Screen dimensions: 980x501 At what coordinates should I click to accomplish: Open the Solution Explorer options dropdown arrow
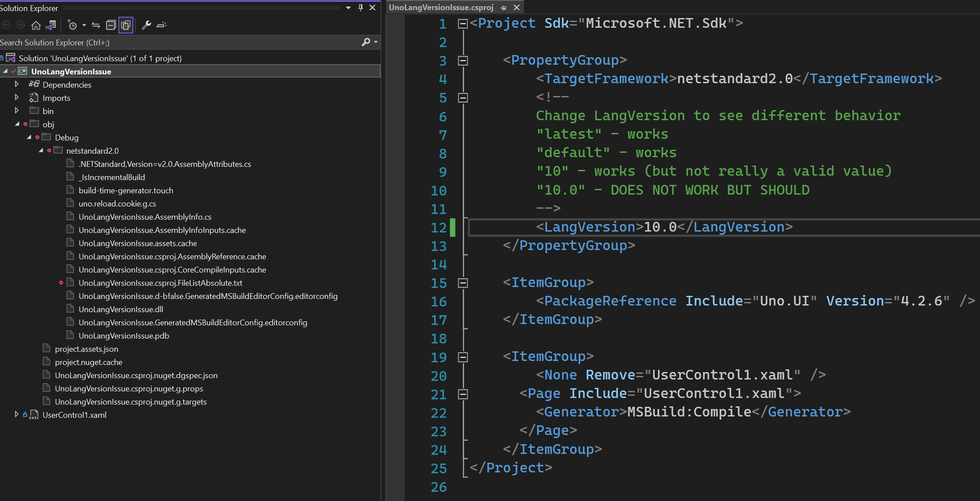click(347, 7)
